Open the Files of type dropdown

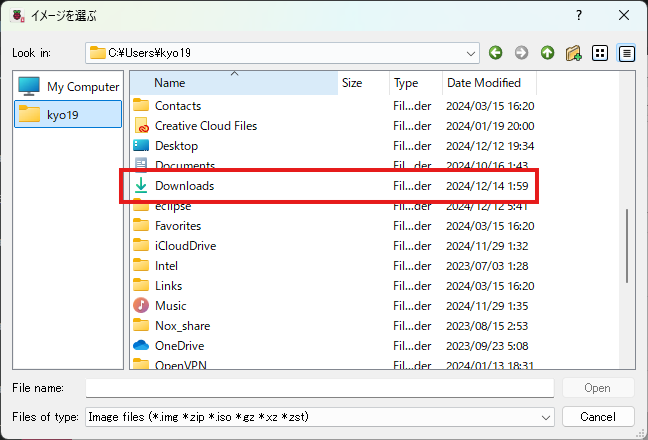click(x=546, y=417)
